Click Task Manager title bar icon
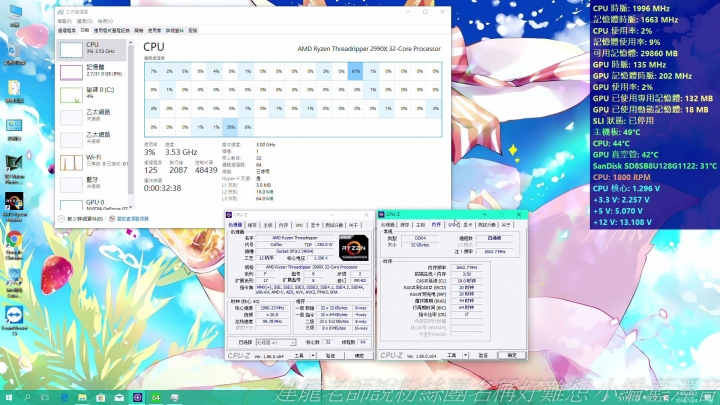Image resolution: width=720 pixels, height=405 pixels. tap(60, 11)
